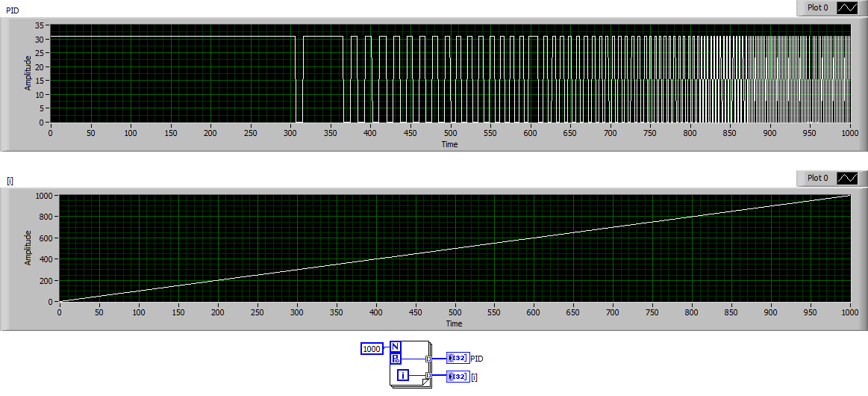Click the Plot 0 label in [i] graph legend
The image size is (868, 396).
pyautogui.click(x=818, y=178)
